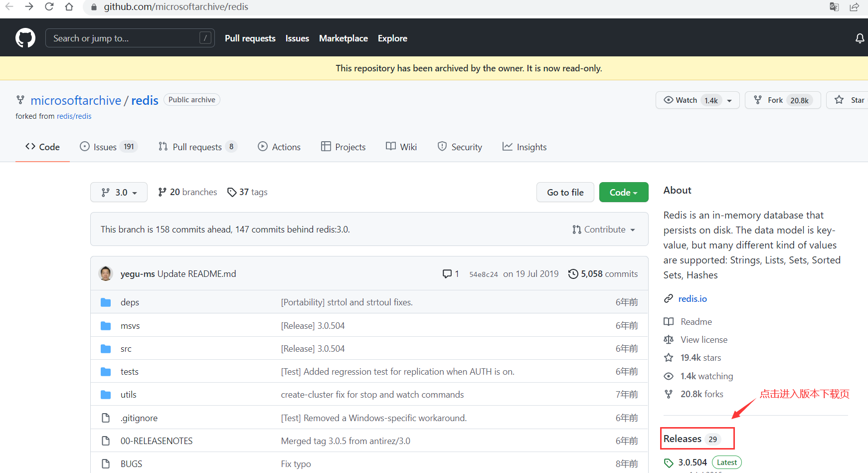Open commit history via the clock icon
Viewport: 868px width, 473px height.
(x=573, y=274)
